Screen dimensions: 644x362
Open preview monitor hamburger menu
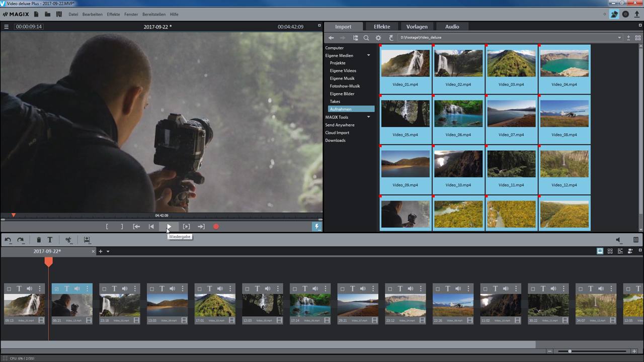pos(7,27)
